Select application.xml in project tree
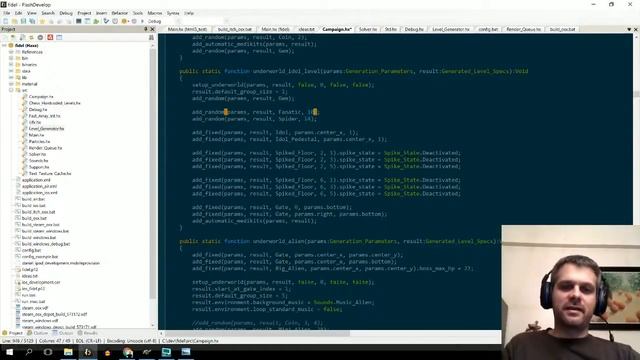The image size is (640, 360). [x=36, y=180]
